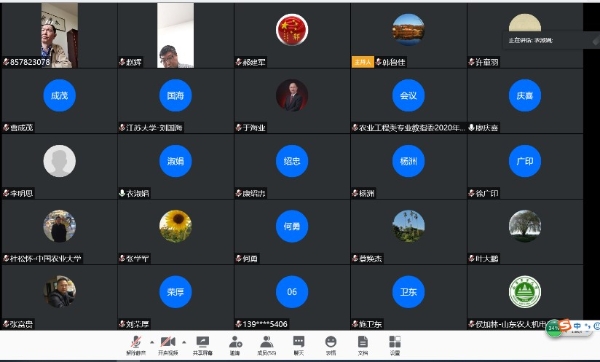Click the Sogou input method tray icon
This screenshot has height=362, width=600.
[564, 325]
